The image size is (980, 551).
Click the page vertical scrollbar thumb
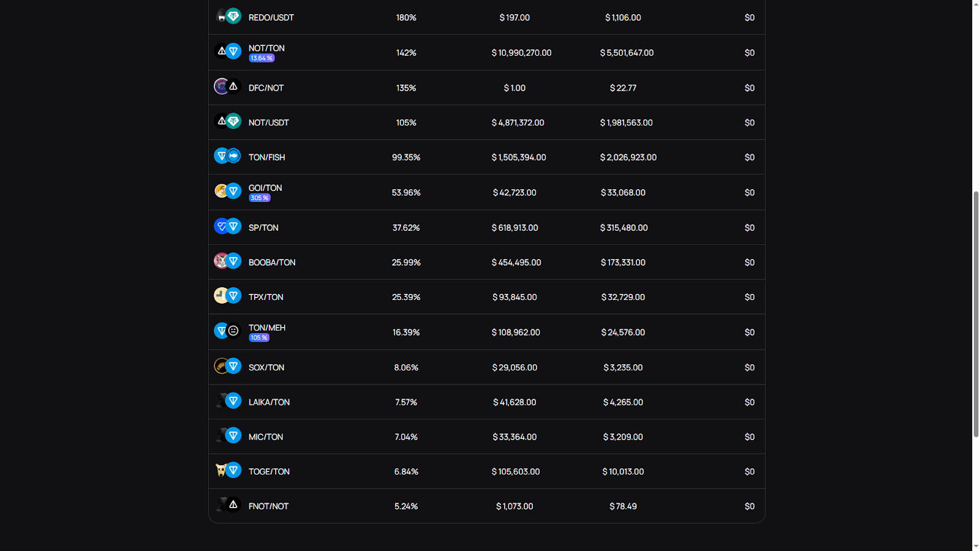click(x=976, y=313)
